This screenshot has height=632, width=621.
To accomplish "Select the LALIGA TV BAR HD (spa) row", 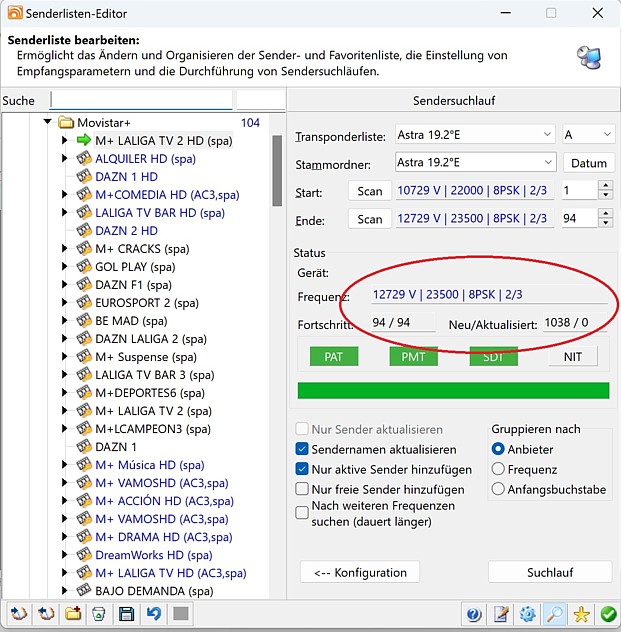I will [160, 212].
